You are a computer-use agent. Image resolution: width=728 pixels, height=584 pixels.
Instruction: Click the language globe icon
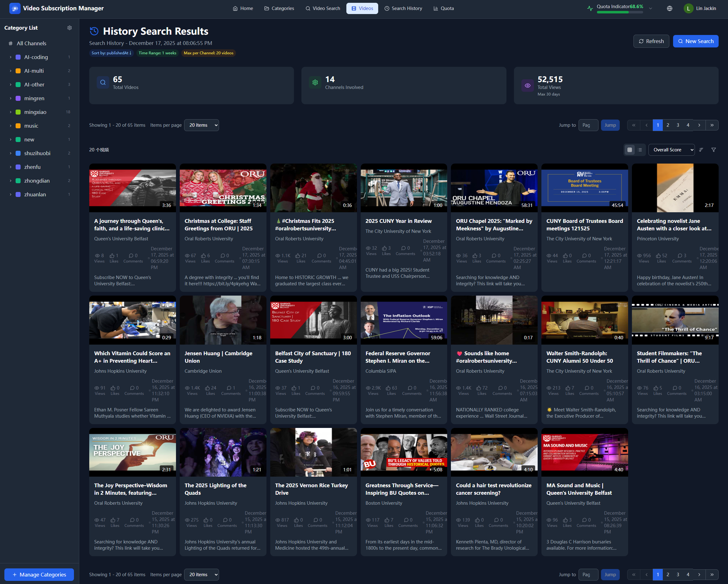click(670, 8)
